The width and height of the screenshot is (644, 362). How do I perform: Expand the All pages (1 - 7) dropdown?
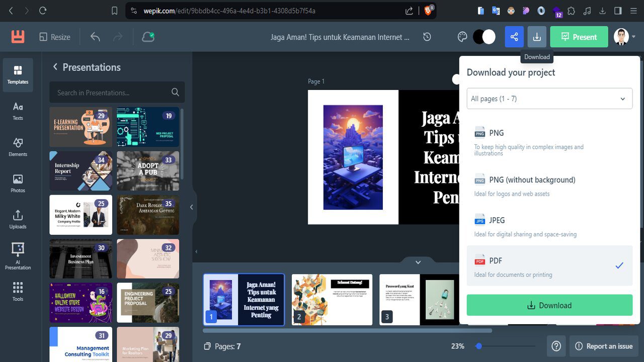549,99
